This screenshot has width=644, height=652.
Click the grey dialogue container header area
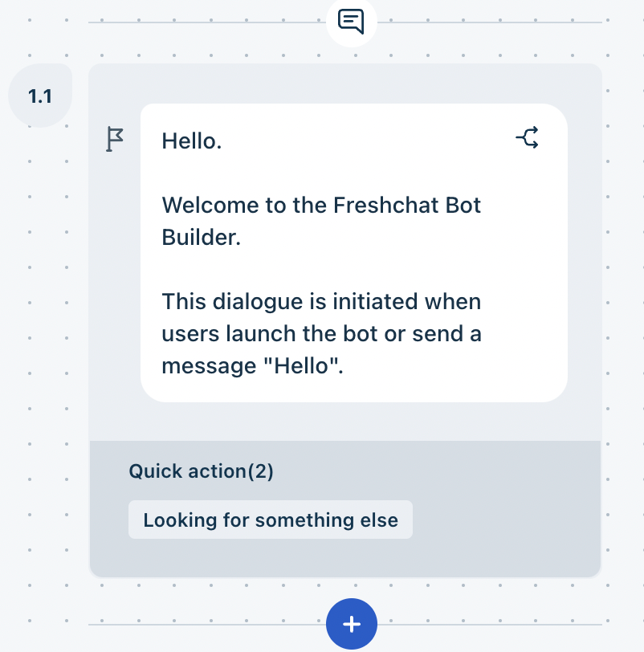[345, 84]
